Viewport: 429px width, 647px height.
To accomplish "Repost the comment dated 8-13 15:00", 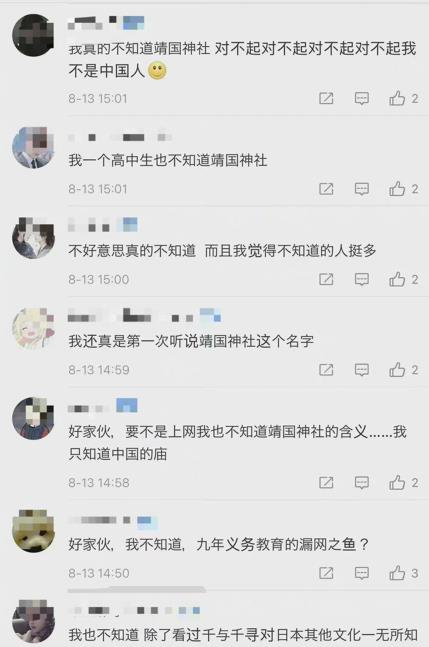I will click(326, 279).
